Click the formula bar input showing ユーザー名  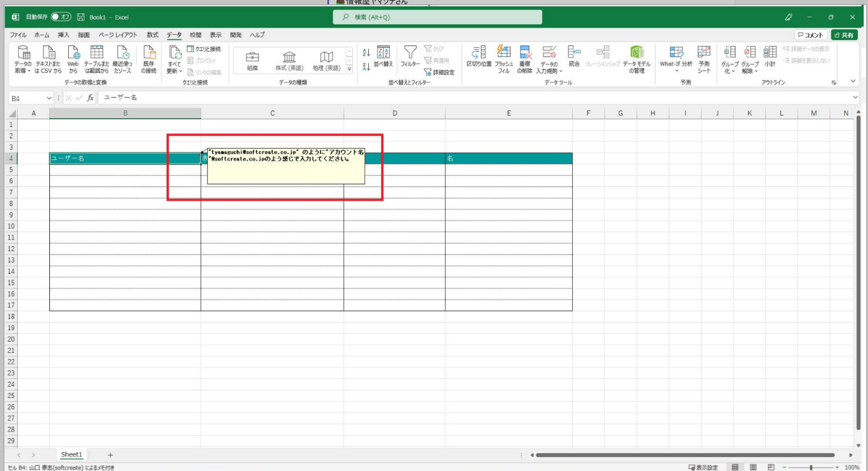pyautogui.click(x=475, y=98)
